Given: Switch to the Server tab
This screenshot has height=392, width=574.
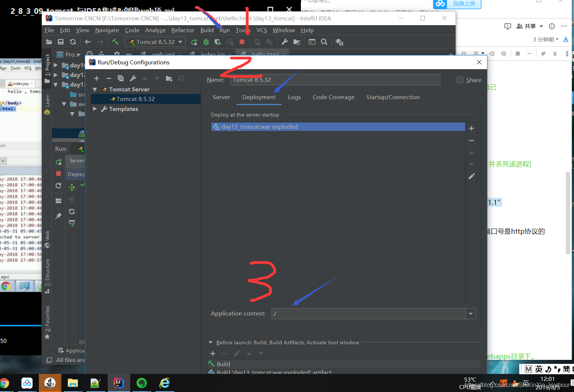Looking at the screenshot, I should (x=221, y=97).
